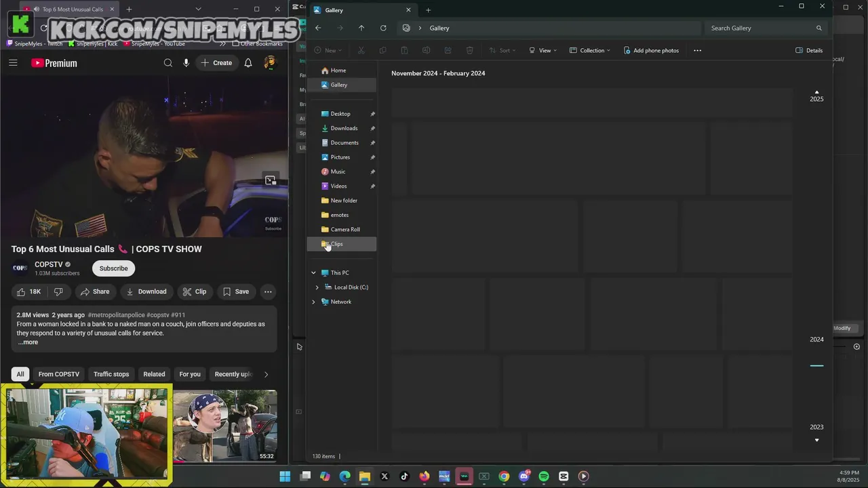Jump to 2023 in the timeline scrubber
Screen dimensions: 868x488
coord(816,427)
